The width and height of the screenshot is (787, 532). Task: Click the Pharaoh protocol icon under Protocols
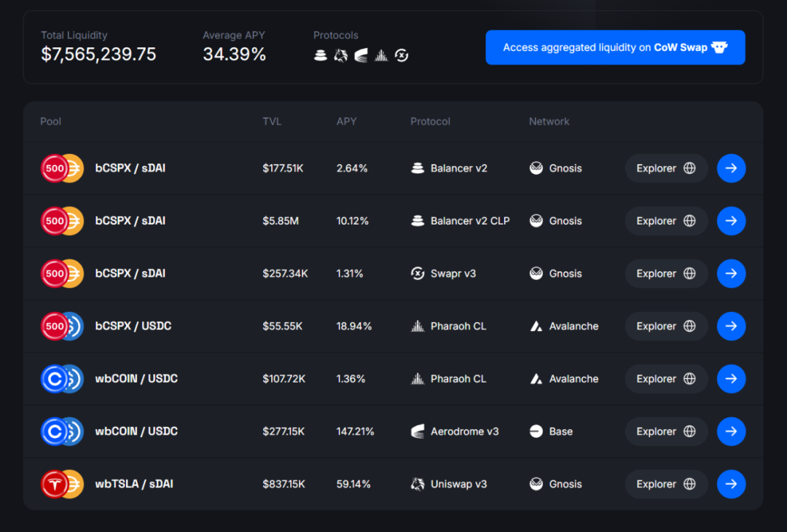tap(381, 55)
